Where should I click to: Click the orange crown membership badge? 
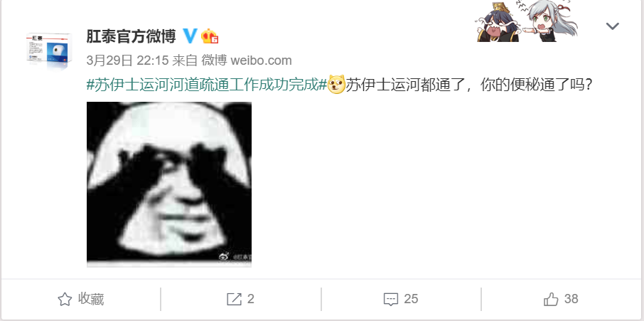210,36
